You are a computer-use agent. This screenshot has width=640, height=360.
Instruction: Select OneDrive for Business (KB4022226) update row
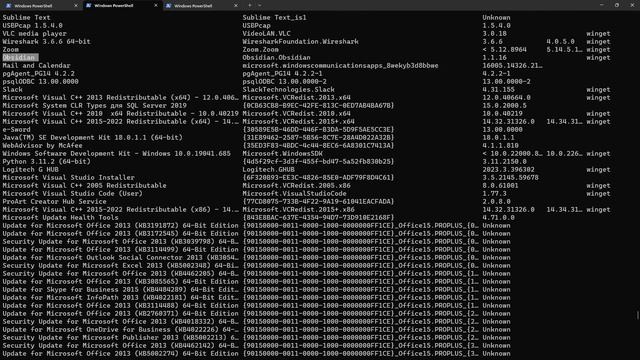point(120,329)
